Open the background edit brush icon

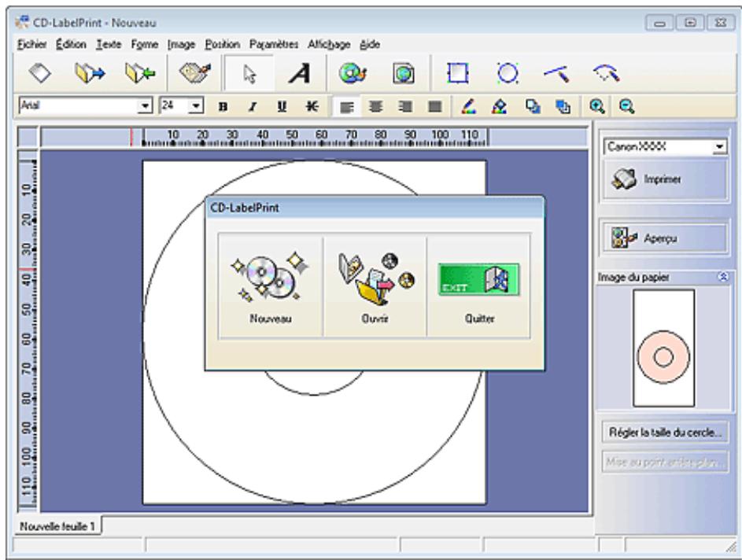click(x=194, y=73)
